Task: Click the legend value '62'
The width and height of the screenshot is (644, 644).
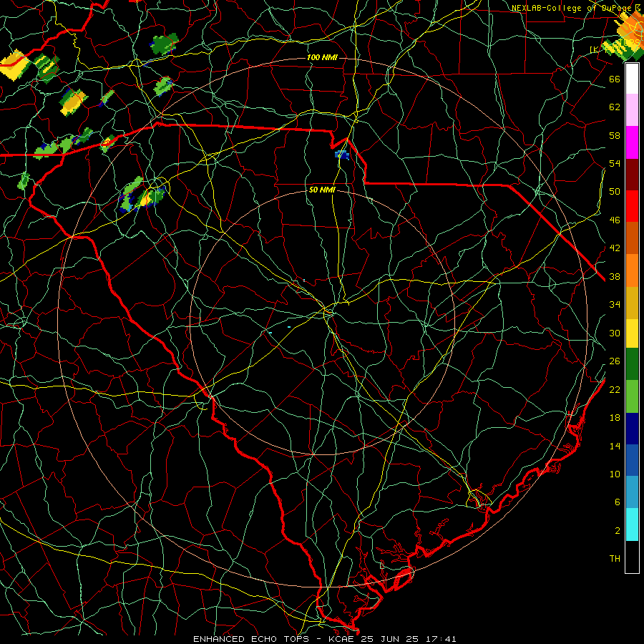Action: pos(615,107)
